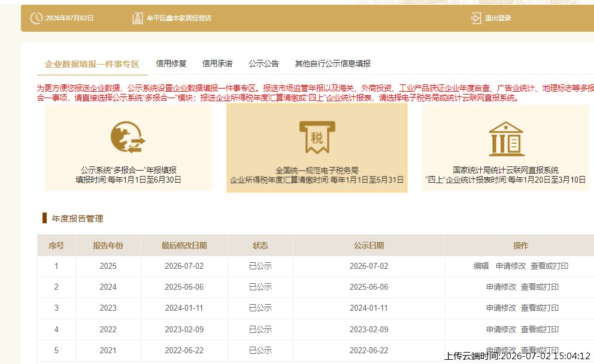Screen dimensions: 594x364
Task: Click 查看或打印 for the 2022 report
Action: click(x=540, y=329)
